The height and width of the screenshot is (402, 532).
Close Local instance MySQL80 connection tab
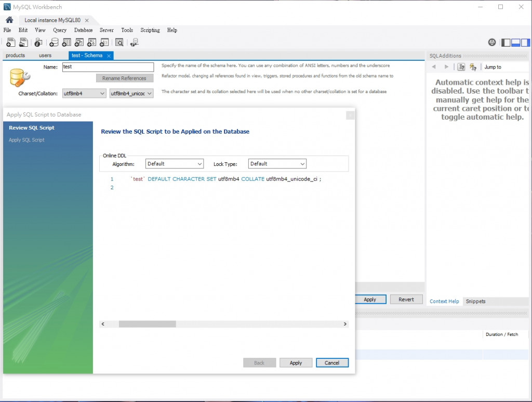[87, 20]
